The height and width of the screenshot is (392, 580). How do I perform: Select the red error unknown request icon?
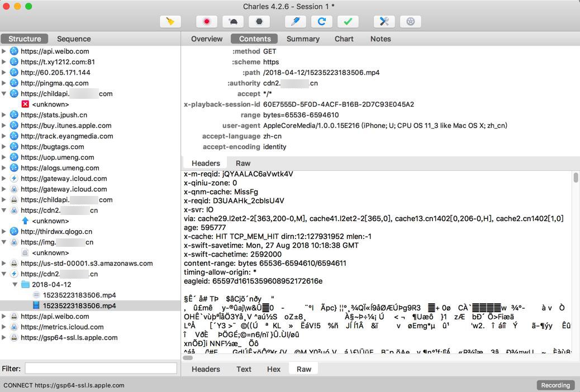(x=25, y=104)
